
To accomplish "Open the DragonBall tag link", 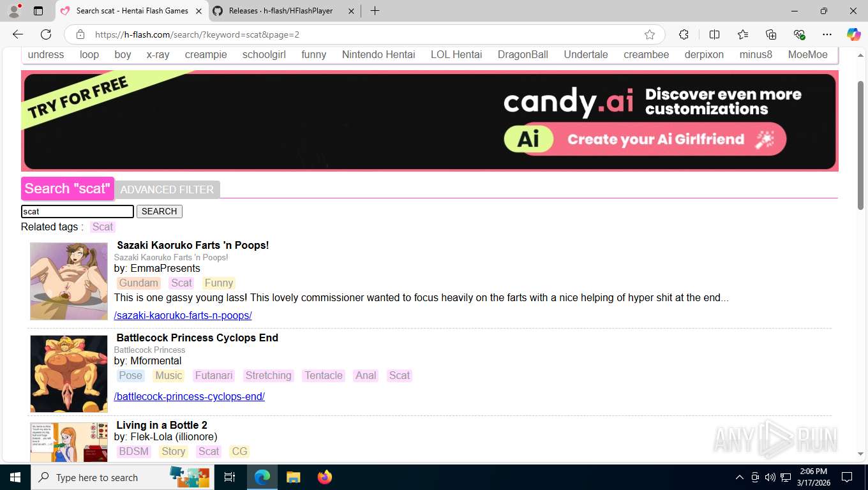I will 523,55.
